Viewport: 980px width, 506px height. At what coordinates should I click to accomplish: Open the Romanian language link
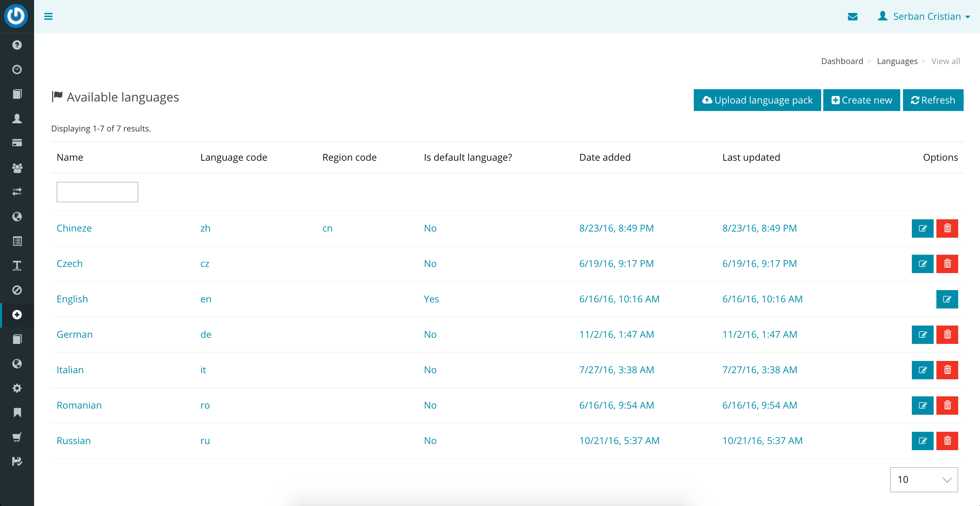pyautogui.click(x=79, y=405)
